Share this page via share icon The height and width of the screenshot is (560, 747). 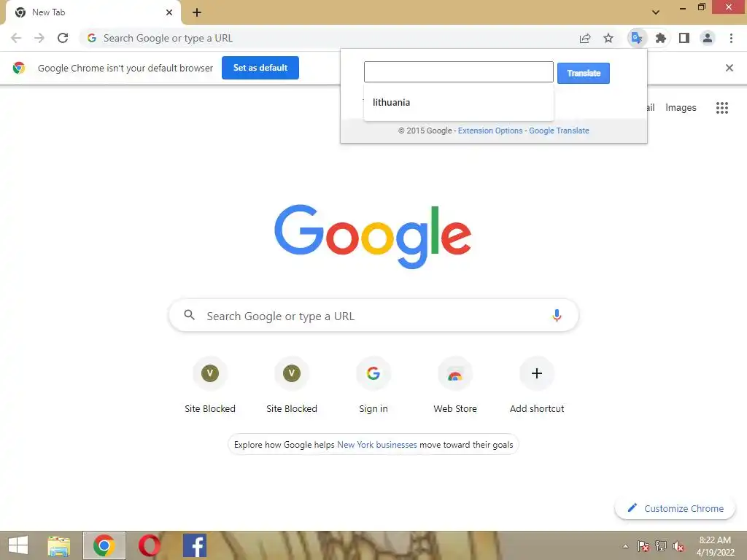(585, 38)
